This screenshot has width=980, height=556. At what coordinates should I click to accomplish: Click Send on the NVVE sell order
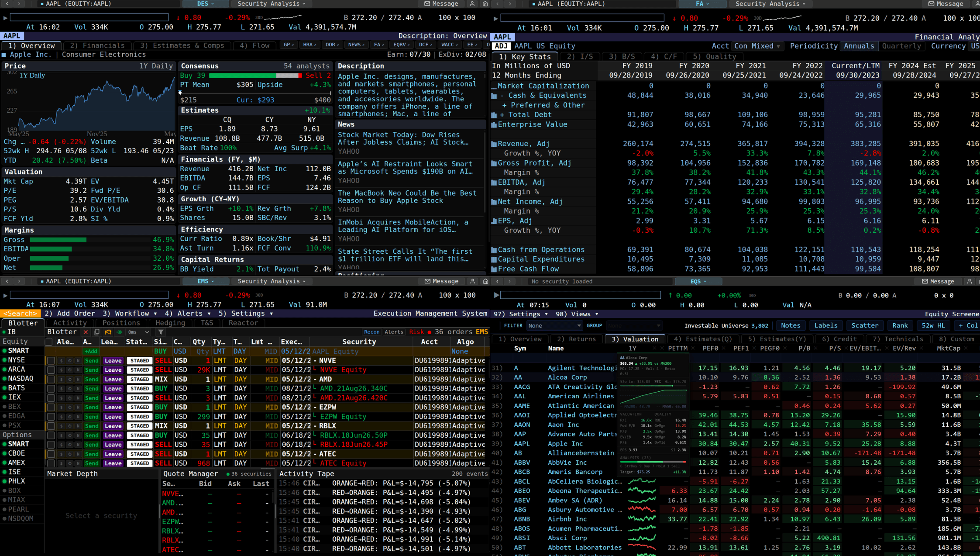pyautogui.click(x=91, y=361)
